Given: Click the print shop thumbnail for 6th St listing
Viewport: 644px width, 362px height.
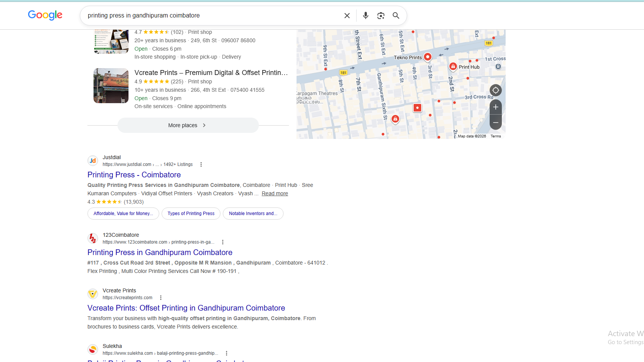Looking at the screenshot, I should coord(111,41).
